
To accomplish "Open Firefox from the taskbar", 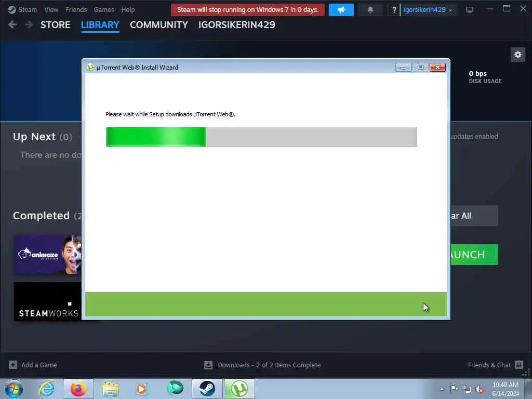I will [78, 389].
